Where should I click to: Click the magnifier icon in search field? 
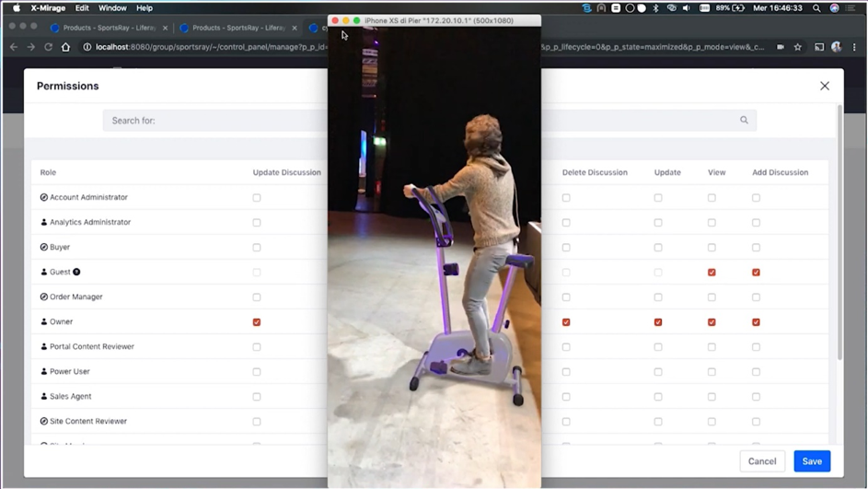coord(744,120)
